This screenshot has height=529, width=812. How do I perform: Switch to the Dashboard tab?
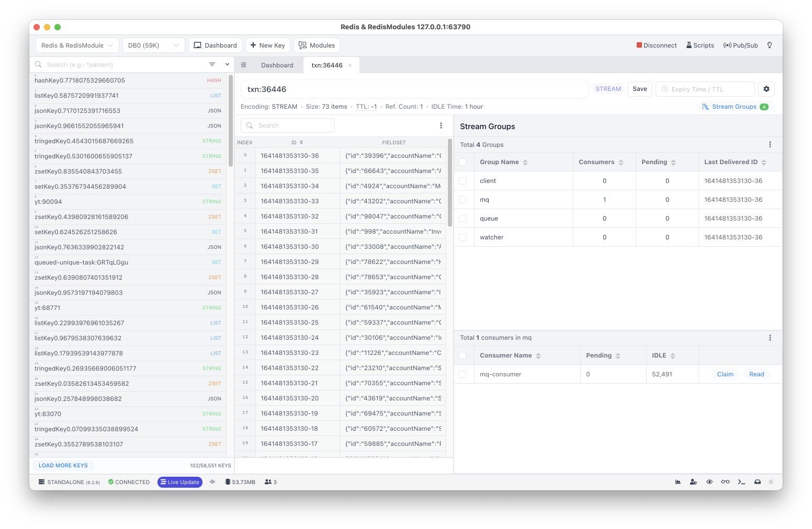pos(277,65)
